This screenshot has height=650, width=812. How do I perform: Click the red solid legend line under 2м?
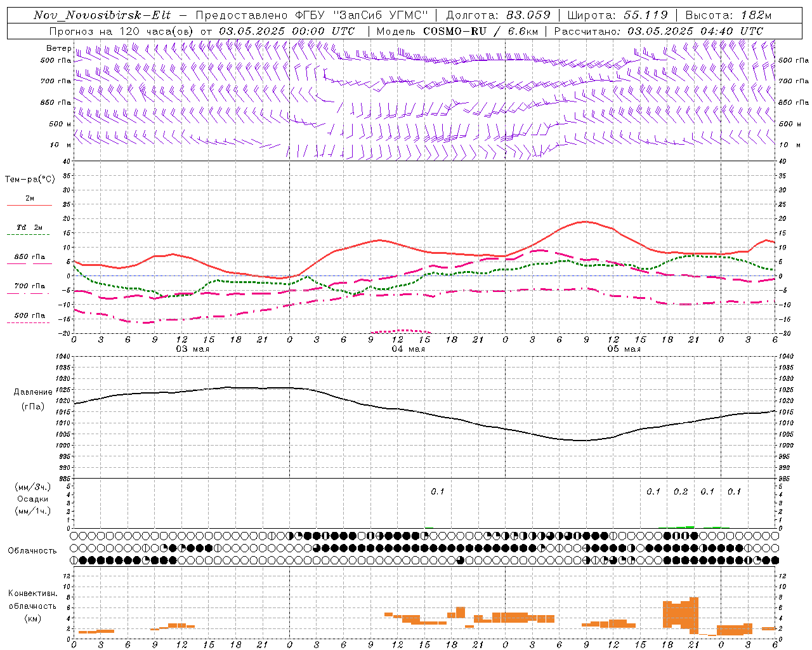pos(29,206)
